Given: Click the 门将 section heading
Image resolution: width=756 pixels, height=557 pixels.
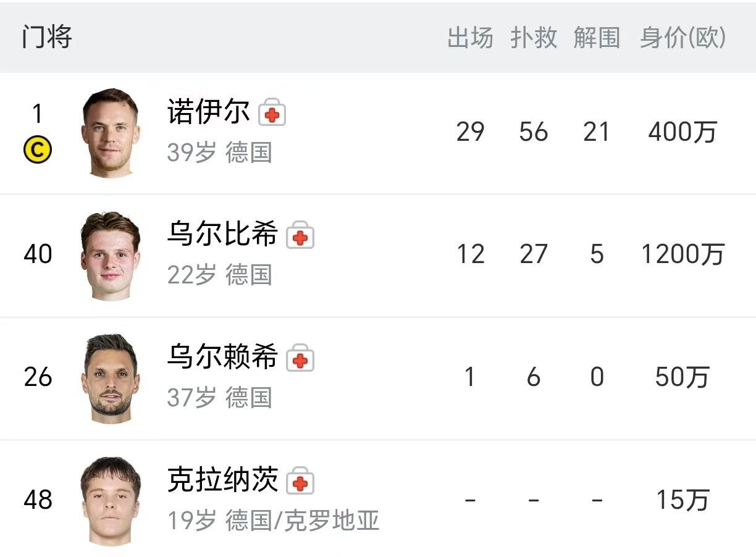Looking at the screenshot, I should click(47, 37).
